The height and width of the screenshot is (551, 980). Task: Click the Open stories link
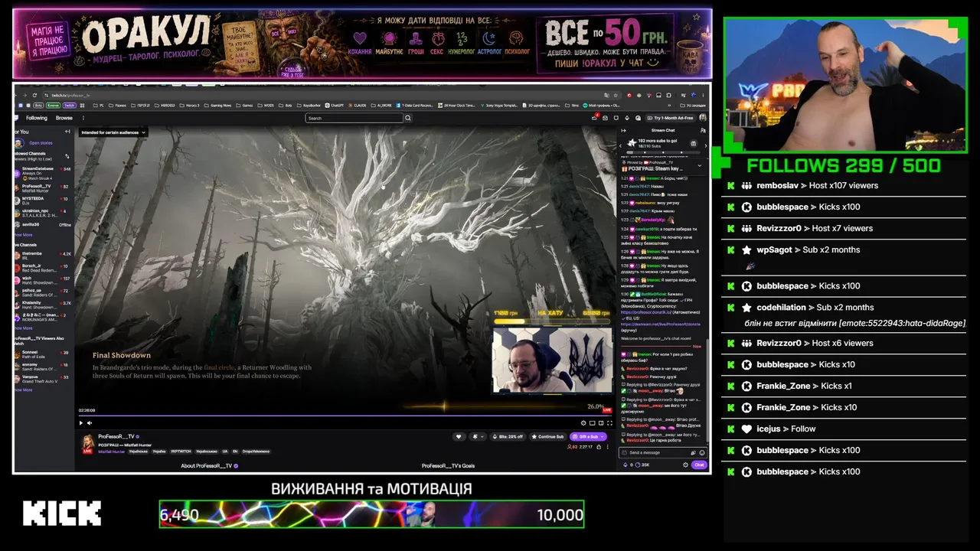41,142
